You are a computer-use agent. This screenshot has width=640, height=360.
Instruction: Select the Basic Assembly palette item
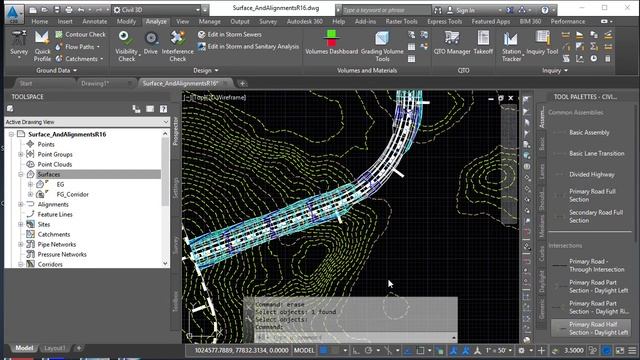(588, 133)
